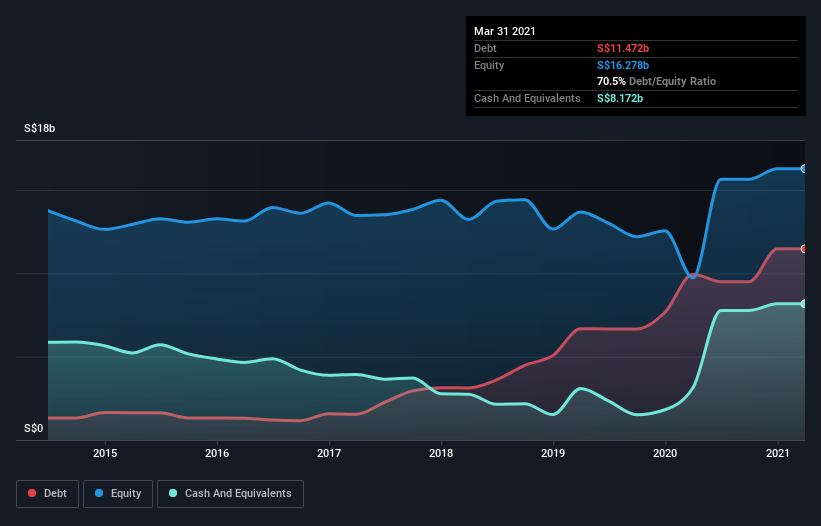Select the 2017 x-axis label

(x=329, y=453)
